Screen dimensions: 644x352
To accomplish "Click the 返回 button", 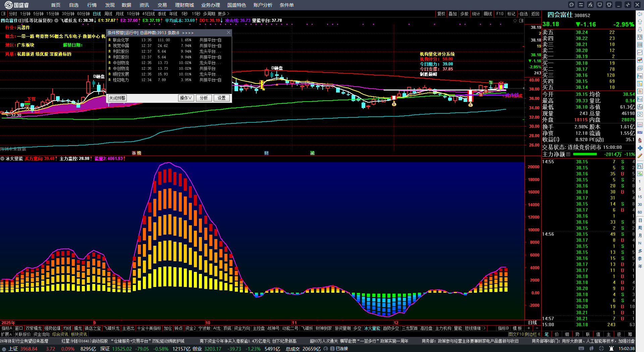I will click(535, 14).
